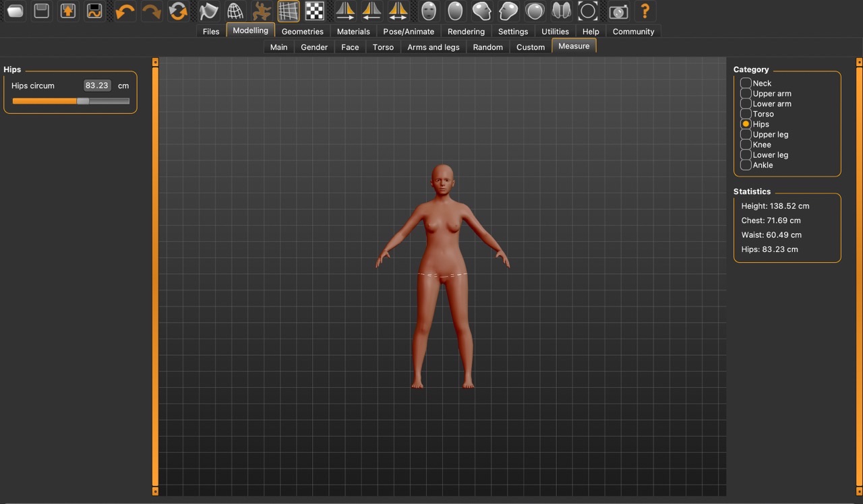Toggle wireframe mesh view
Image resolution: width=863 pixels, height=504 pixels.
tap(234, 11)
